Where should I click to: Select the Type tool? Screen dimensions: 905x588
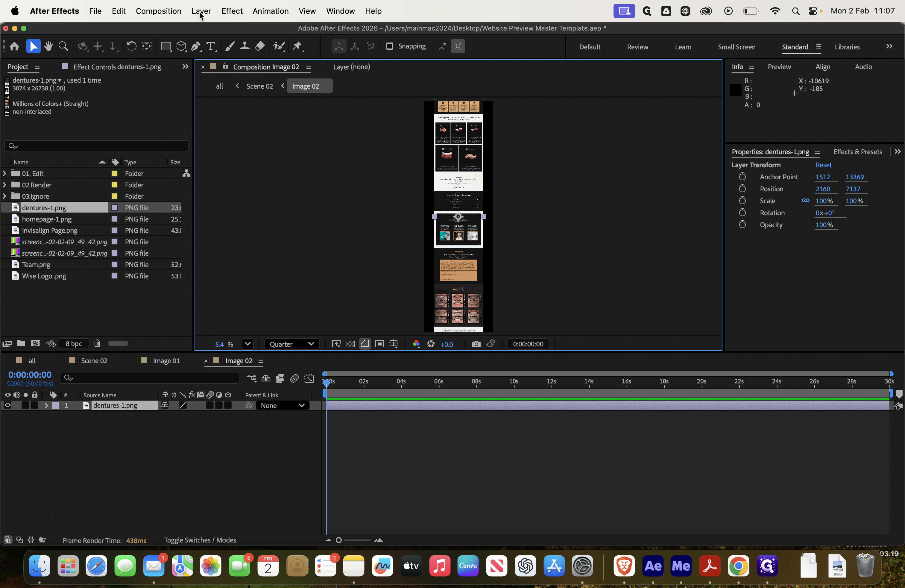(x=211, y=46)
